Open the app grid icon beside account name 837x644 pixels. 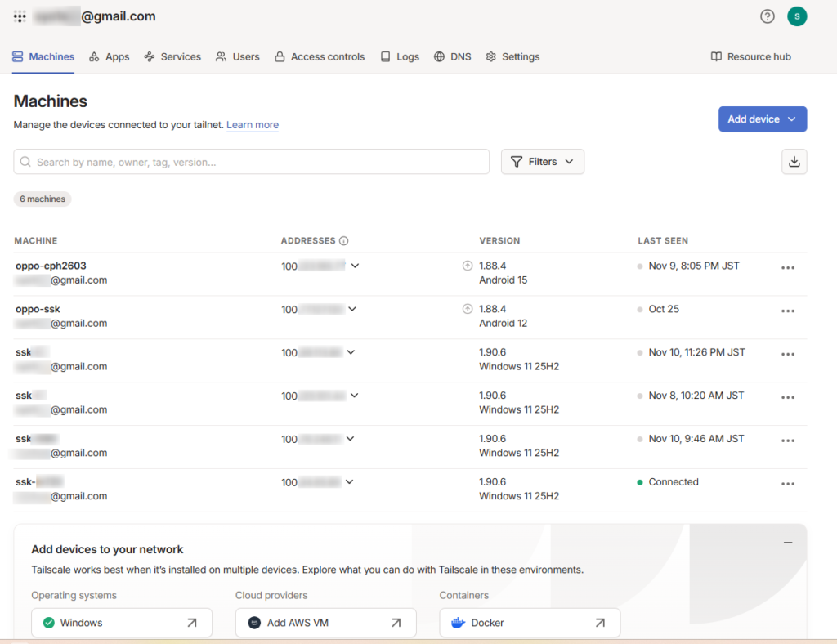click(x=20, y=16)
